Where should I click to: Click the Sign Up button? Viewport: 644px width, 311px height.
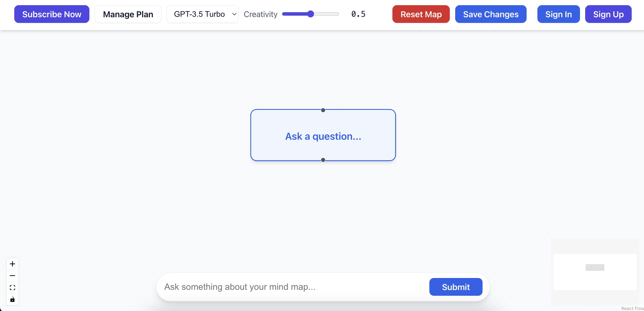[x=608, y=14]
